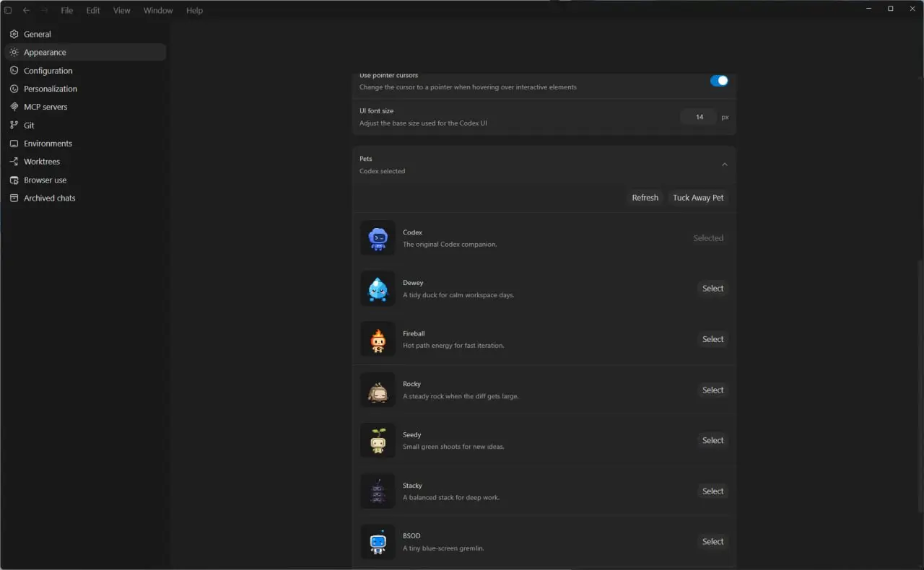Click the Archived chats box icon
Image resolution: width=924 pixels, height=570 pixels.
point(14,198)
